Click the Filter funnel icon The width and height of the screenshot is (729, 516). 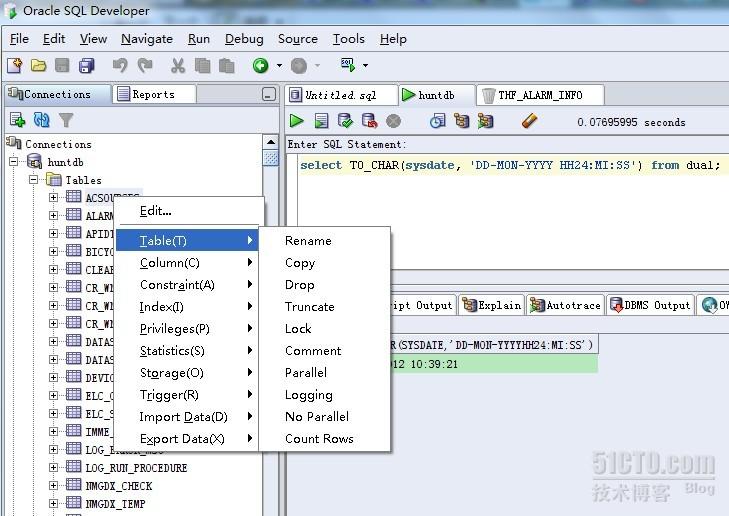[66, 120]
